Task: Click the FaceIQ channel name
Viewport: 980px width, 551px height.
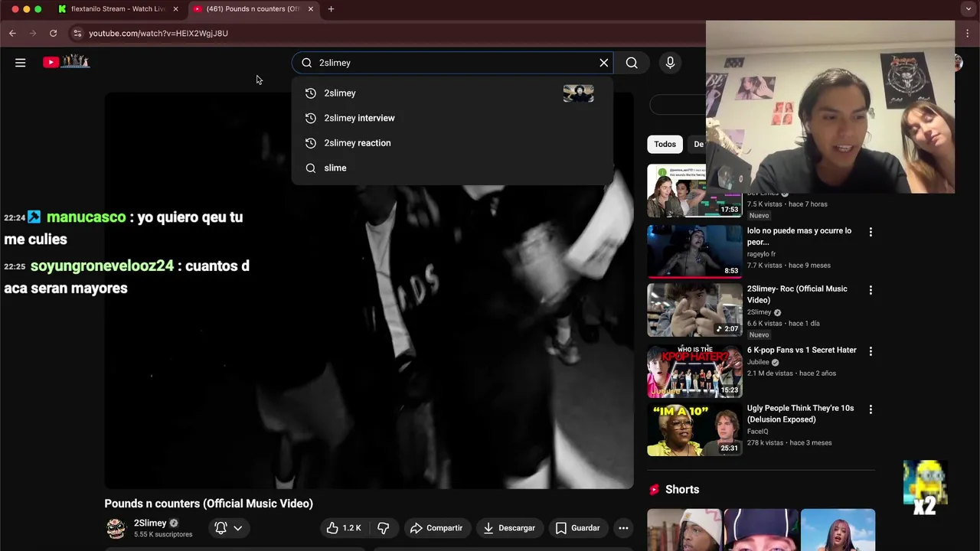Action: (x=757, y=432)
